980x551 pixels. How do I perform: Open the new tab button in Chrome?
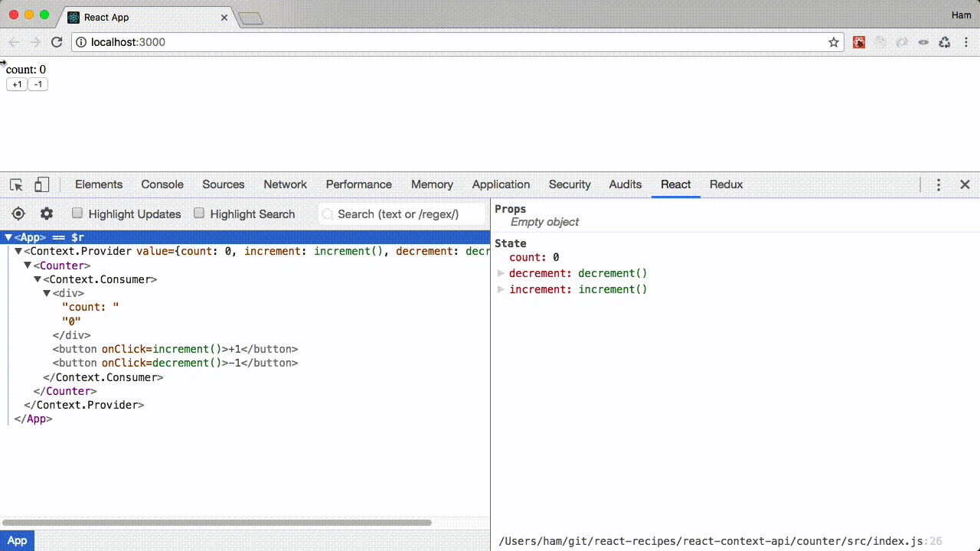250,18
